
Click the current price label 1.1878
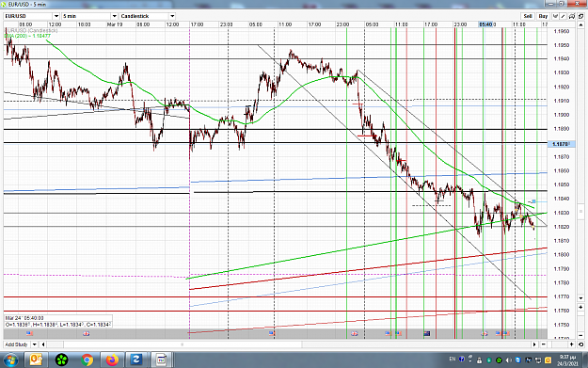click(x=561, y=144)
